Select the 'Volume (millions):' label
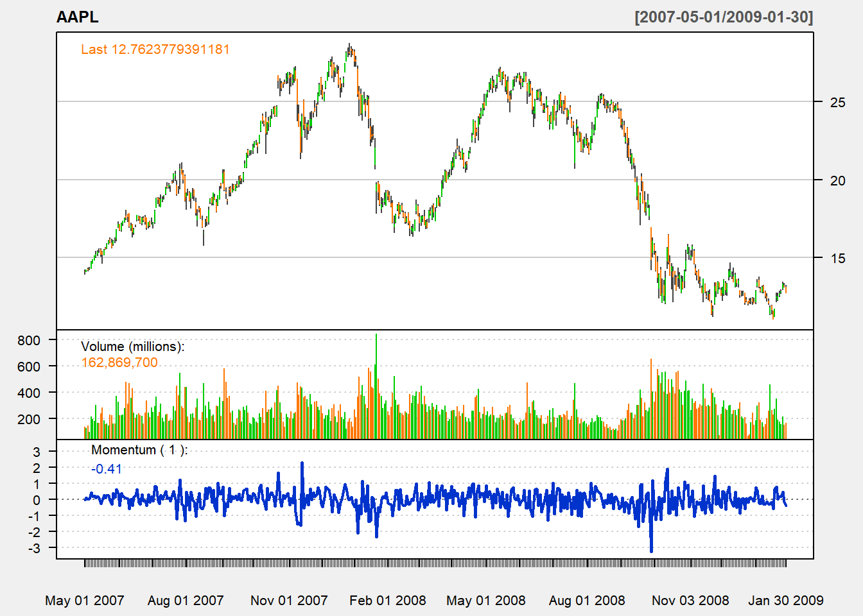The image size is (863, 616). [133, 346]
